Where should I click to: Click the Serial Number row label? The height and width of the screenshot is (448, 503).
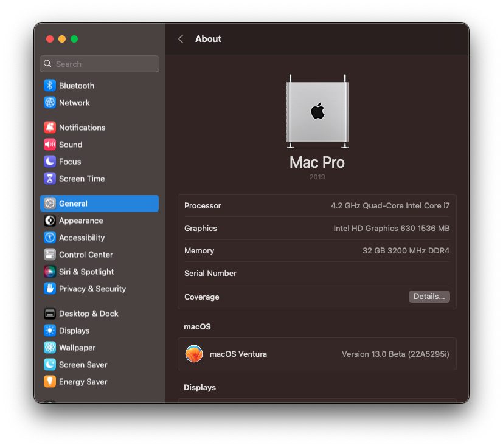[210, 273]
